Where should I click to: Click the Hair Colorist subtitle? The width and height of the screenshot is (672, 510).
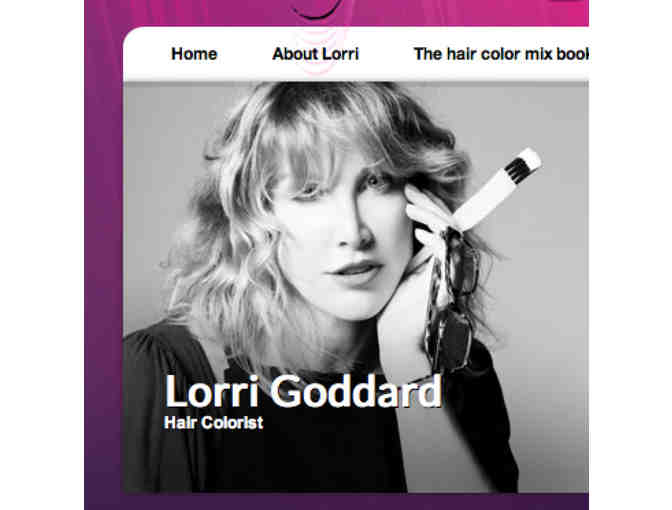pyautogui.click(x=213, y=423)
